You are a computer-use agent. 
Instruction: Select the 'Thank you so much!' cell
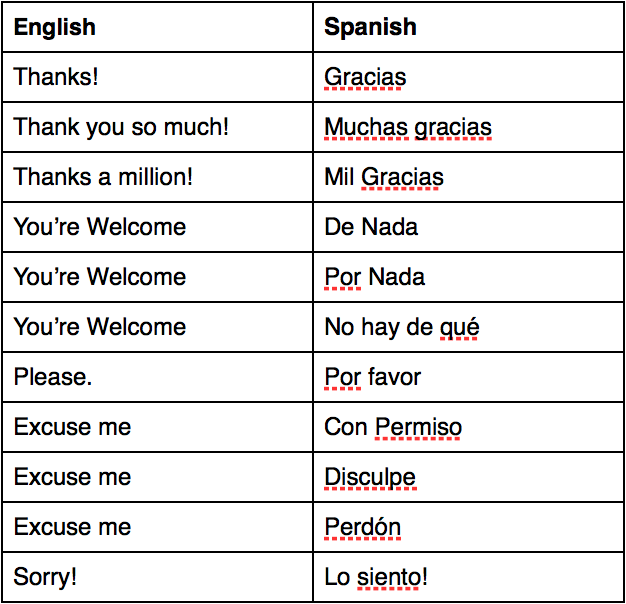click(x=121, y=127)
